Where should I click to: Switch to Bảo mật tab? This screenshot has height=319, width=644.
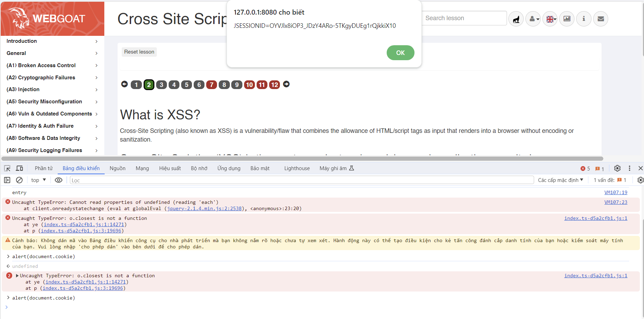[260, 168]
